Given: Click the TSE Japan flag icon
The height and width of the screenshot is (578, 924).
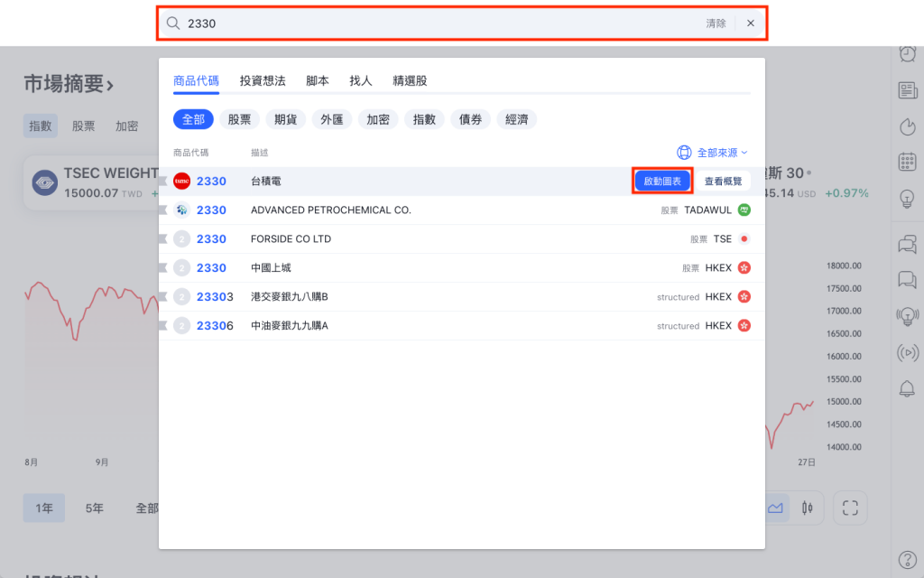Looking at the screenshot, I should point(744,238).
